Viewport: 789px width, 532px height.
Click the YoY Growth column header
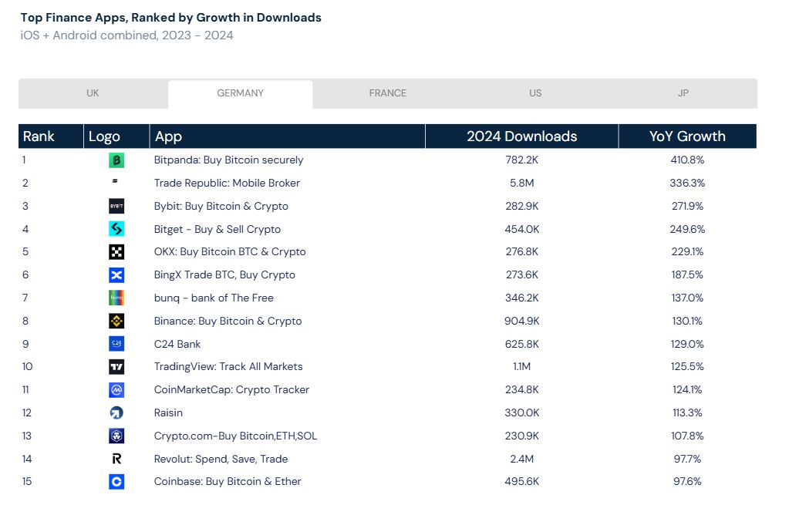coord(687,136)
